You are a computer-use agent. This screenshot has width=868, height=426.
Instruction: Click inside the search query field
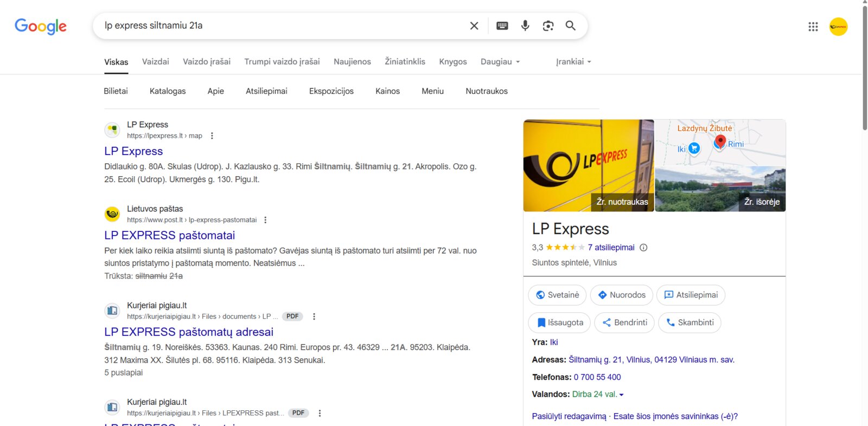pyautogui.click(x=282, y=25)
